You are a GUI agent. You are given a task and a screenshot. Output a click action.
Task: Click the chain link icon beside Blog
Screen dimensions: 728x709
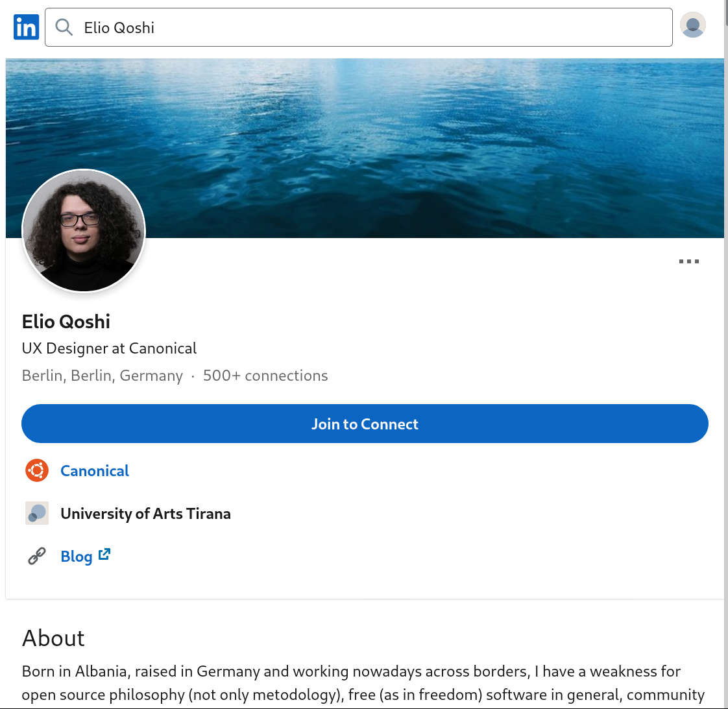[37, 556]
